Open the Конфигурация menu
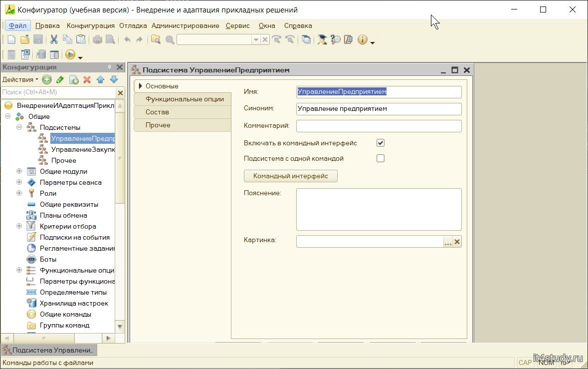Screen dimensions: 588x369 tap(90, 25)
